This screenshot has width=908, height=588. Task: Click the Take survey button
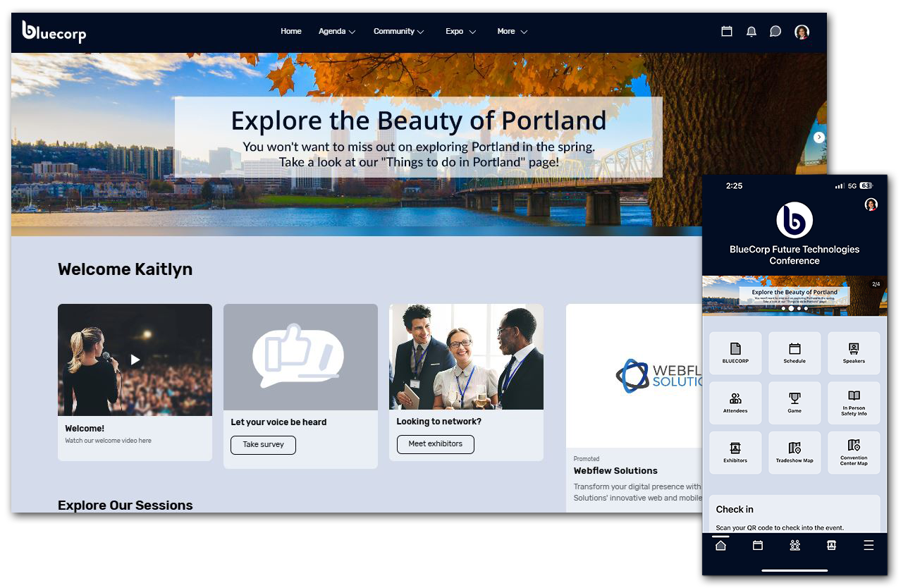point(263,445)
